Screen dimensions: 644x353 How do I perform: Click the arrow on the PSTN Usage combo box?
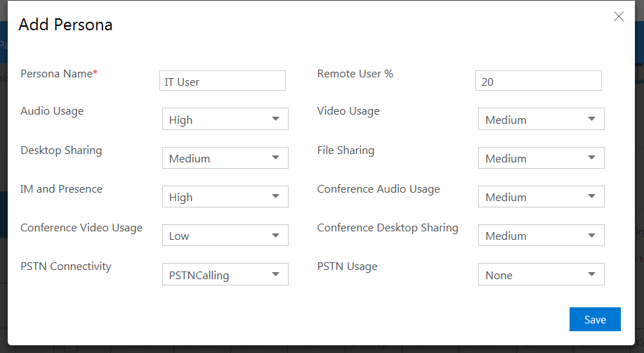[591, 275]
